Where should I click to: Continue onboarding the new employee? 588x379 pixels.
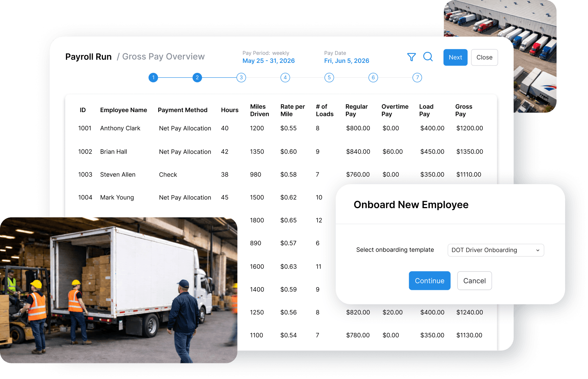tap(429, 281)
